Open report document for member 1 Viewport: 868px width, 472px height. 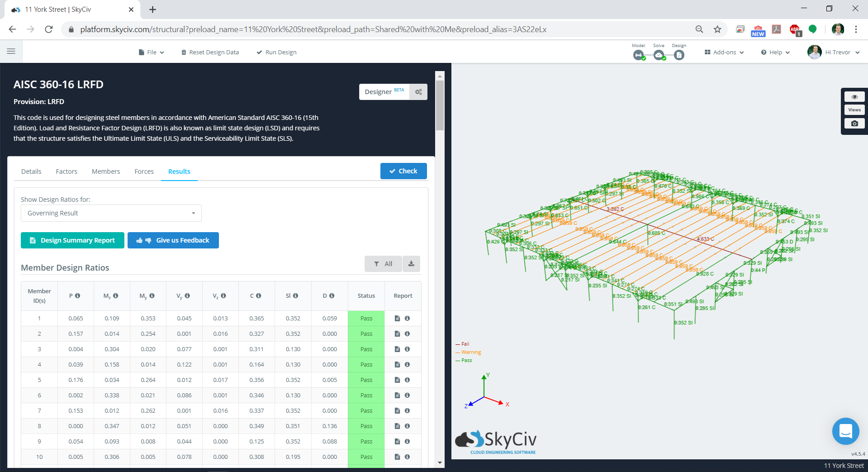point(397,318)
